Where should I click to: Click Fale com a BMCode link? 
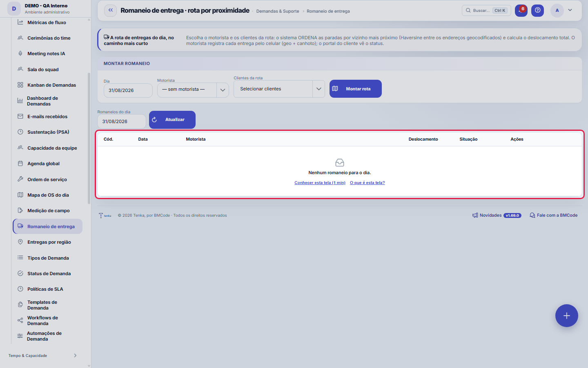[x=554, y=215]
